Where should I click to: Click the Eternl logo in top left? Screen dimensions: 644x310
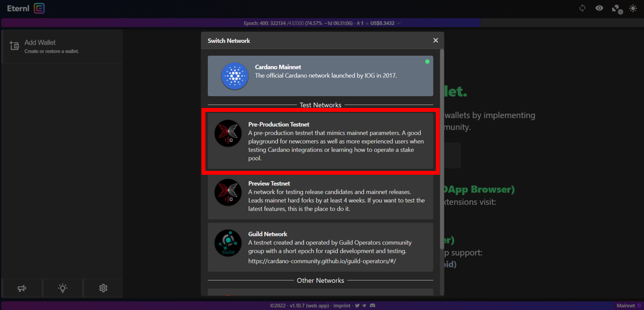tap(26, 8)
